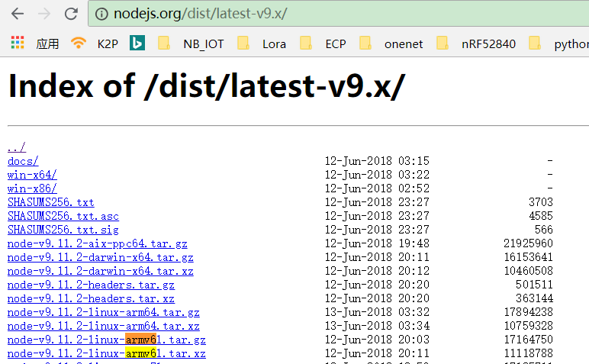The image size is (589, 364).
Task: Click file size 16153641
Action: click(528, 257)
